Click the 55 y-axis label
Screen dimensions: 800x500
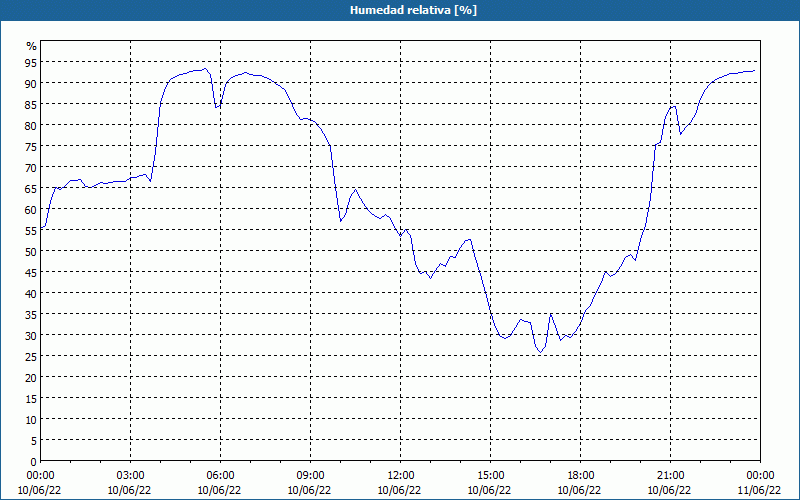click(31, 230)
